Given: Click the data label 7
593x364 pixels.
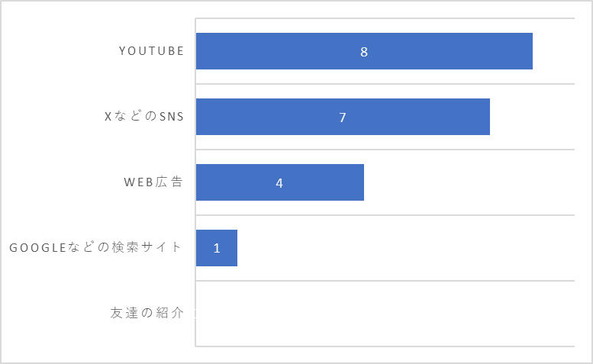Looking at the screenshot, I should (x=343, y=118).
